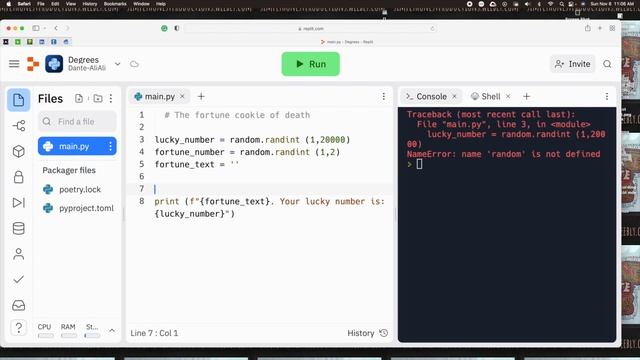Click the cloud sync status icon
Viewport: 640px width, 360px height.
[134, 64]
